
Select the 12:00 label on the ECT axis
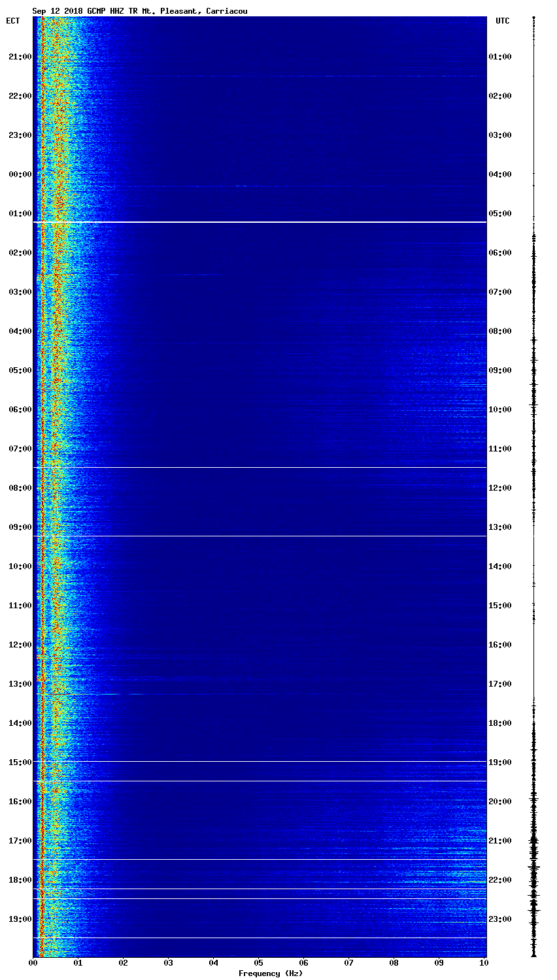pyautogui.click(x=20, y=645)
